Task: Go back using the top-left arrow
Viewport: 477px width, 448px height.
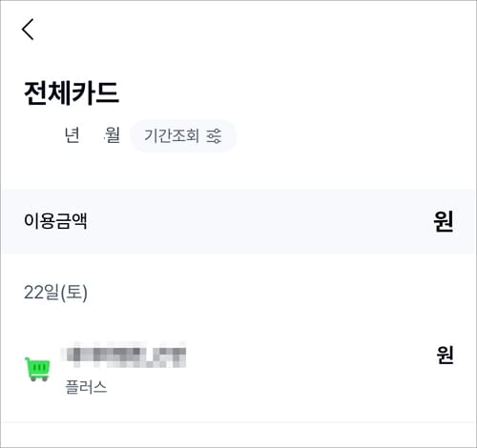Action: click(x=28, y=30)
